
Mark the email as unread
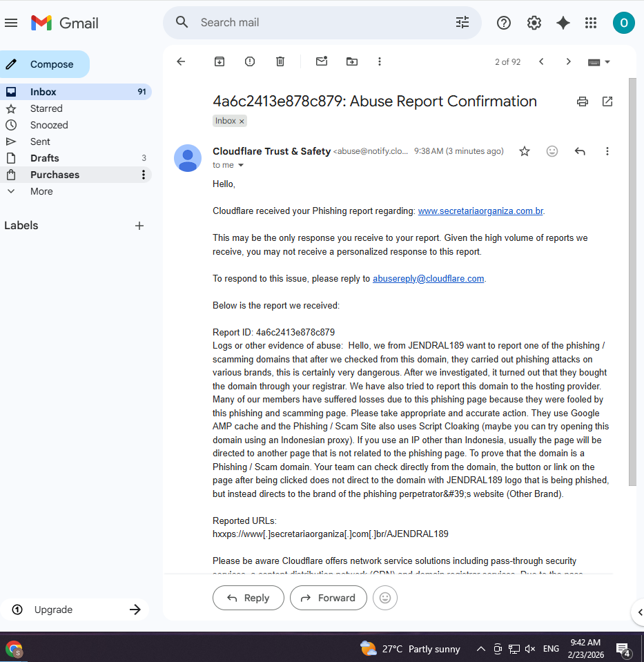[x=322, y=61]
